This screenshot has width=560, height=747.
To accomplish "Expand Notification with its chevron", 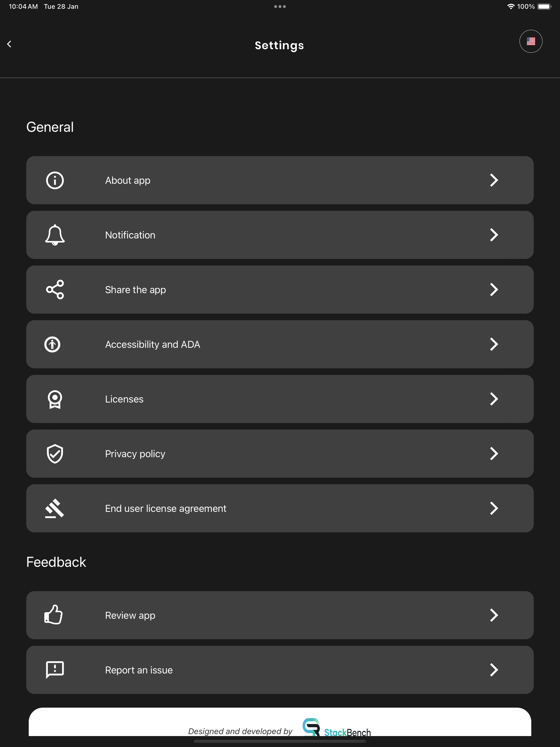I will (x=494, y=235).
